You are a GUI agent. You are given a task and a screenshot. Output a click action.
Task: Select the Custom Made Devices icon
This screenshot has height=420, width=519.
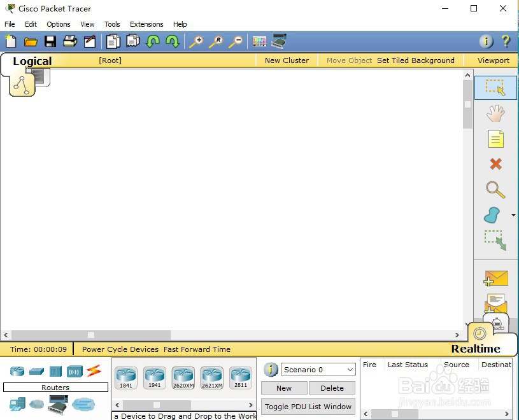tap(58, 405)
